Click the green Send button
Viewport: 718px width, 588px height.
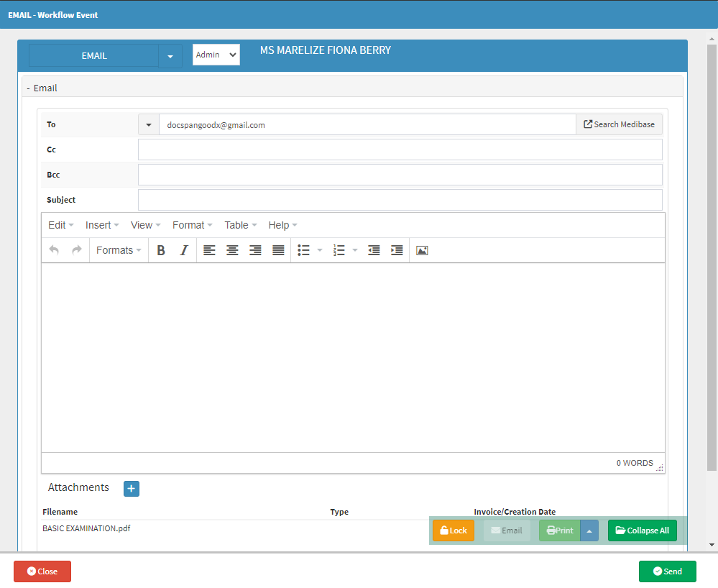click(x=667, y=571)
